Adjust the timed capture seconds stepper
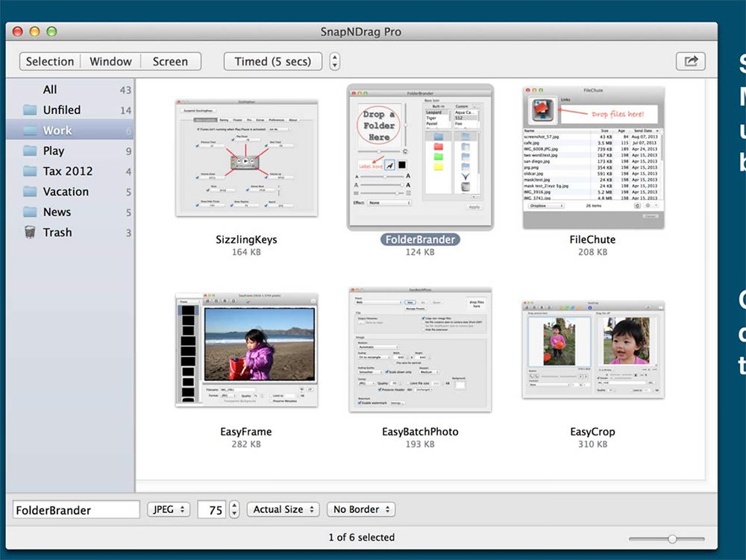The height and width of the screenshot is (560, 746). point(335,61)
